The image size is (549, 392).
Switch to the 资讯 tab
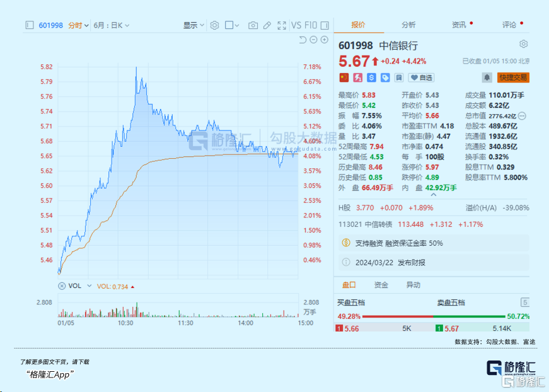(459, 25)
